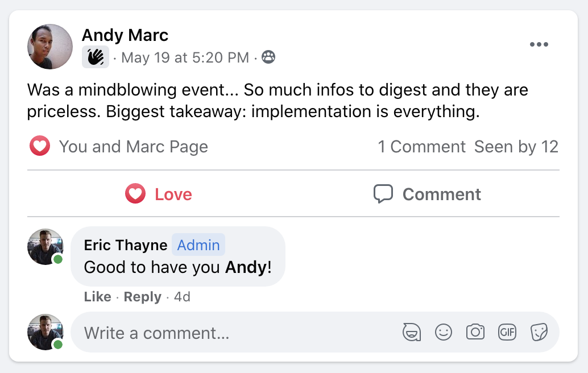Reply to Eric Thayne's comment
The image size is (588, 373).
pyautogui.click(x=143, y=297)
